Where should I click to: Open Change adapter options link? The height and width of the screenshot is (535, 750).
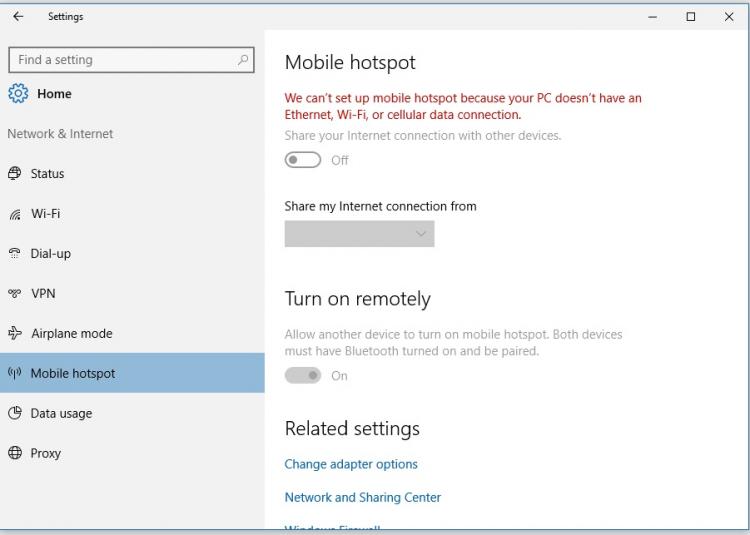pos(351,464)
